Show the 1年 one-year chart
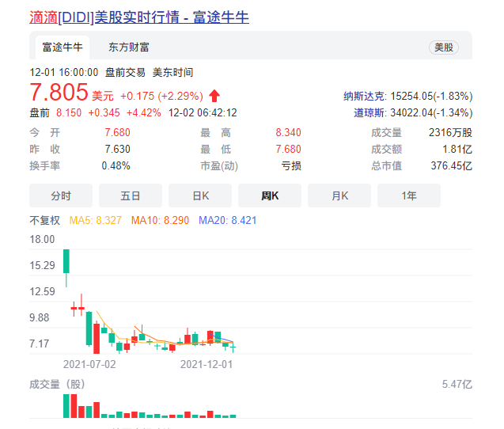Screen dimensions: 504x429 [x=409, y=196]
